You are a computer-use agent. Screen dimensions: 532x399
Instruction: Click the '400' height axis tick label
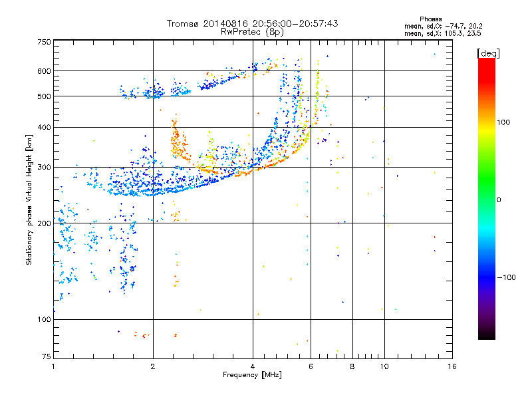point(44,127)
